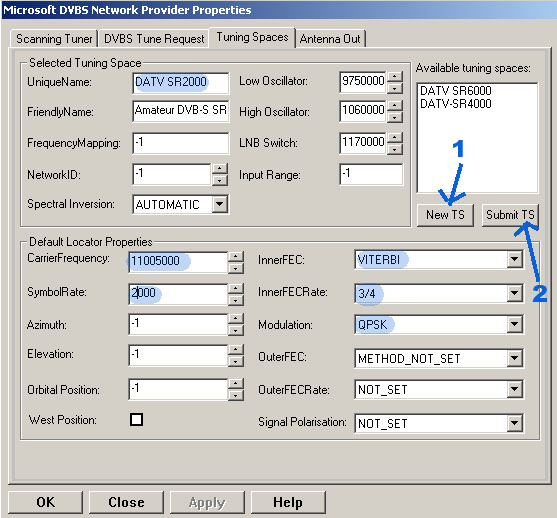The image size is (557, 518).
Task: Select DATV-SR4000 tuning space
Action: 456,104
